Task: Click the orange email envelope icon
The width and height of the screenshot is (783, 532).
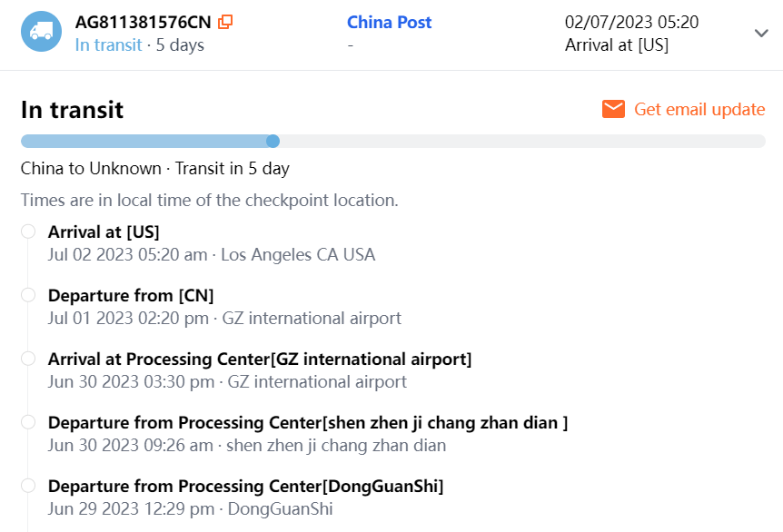Action: (x=613, y=109)
